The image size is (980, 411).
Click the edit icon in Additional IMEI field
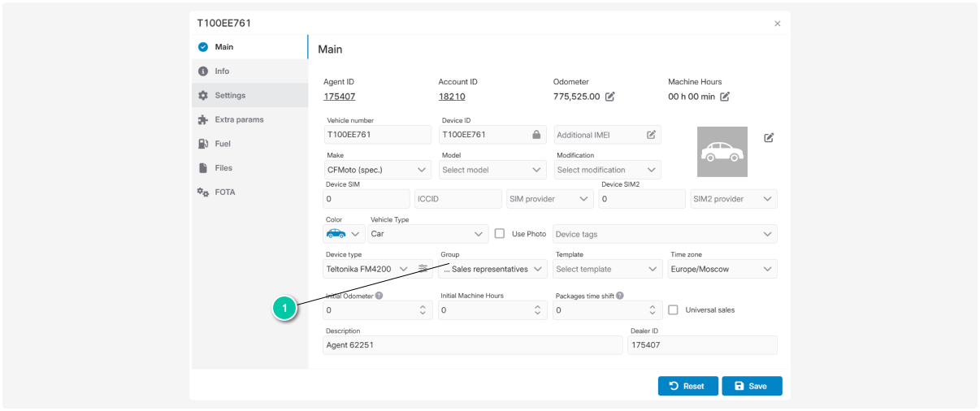(x=651, y=135)
